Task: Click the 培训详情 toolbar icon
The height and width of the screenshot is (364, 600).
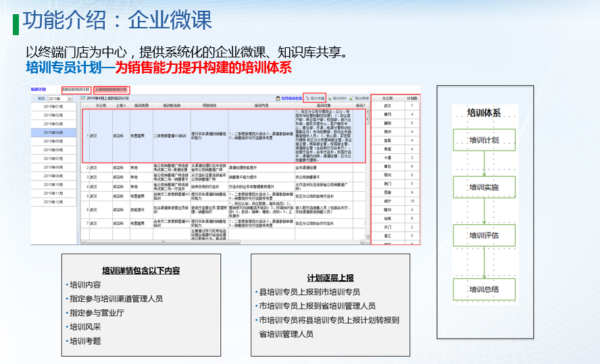Action: point(307,99)
